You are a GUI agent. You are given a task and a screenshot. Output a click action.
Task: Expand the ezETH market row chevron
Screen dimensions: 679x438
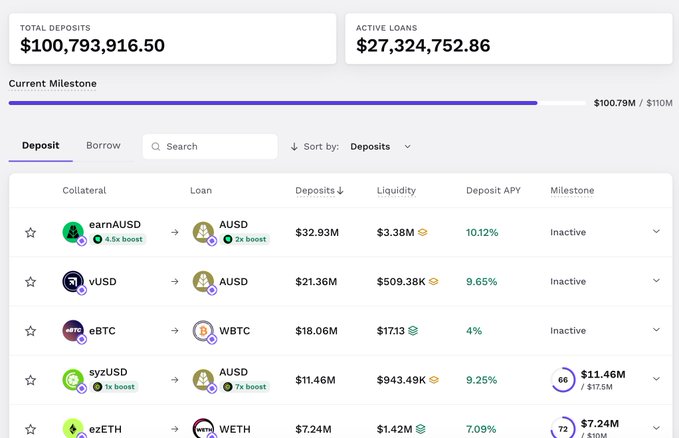(656, 428)
